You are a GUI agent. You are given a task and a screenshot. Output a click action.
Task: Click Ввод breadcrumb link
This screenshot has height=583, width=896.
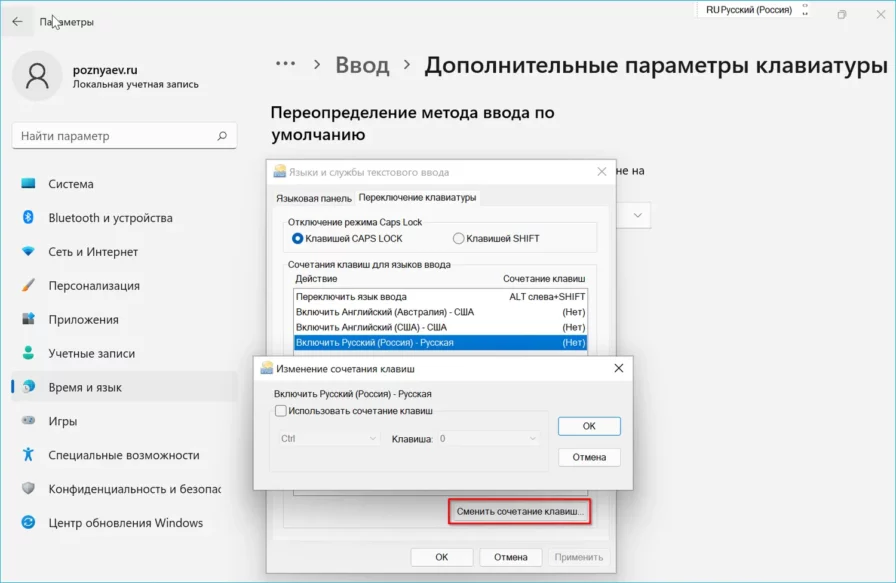click(362, 65)
